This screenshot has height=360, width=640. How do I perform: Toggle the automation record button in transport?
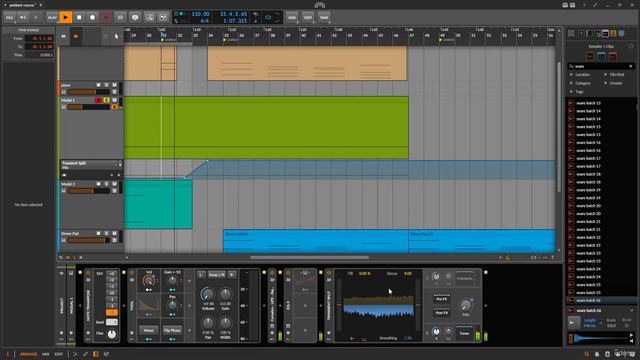pos(106,18)
